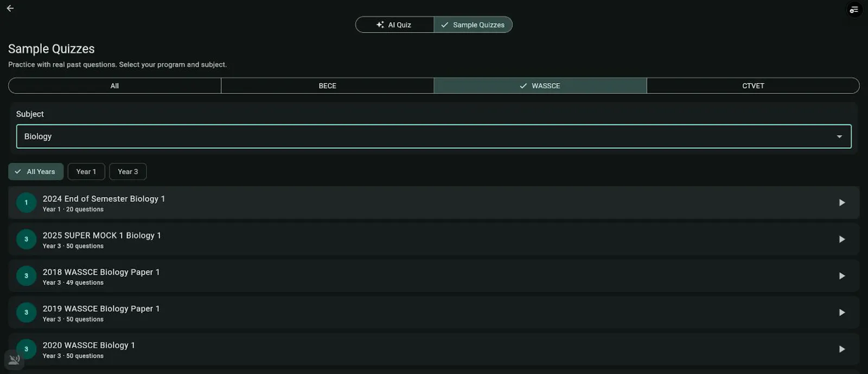This screenshot has width=868, height=374.
Task: Open the Subject dropdown showing Biology
Action: 434,136
